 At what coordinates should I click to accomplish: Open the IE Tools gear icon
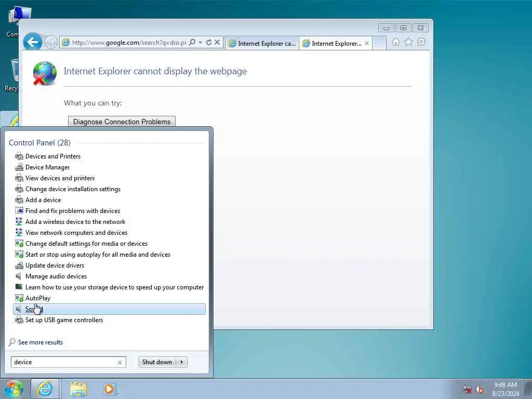[x=421, y=42]
